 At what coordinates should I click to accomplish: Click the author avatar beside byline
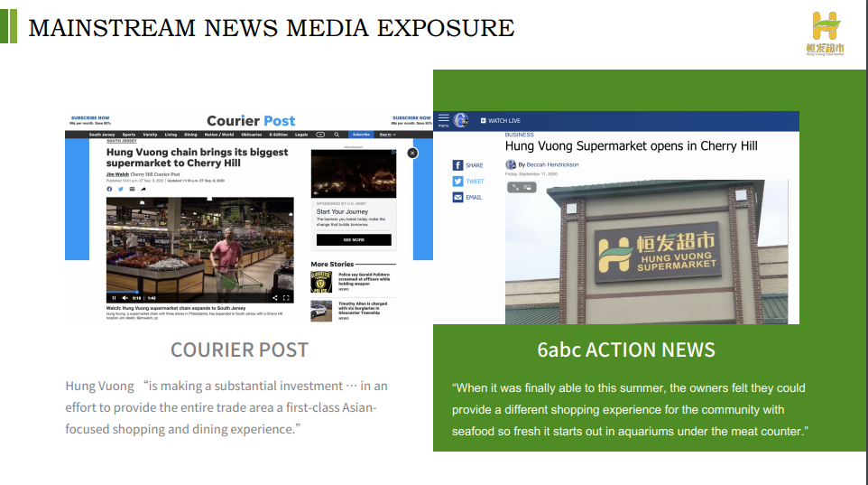point(511,164)
